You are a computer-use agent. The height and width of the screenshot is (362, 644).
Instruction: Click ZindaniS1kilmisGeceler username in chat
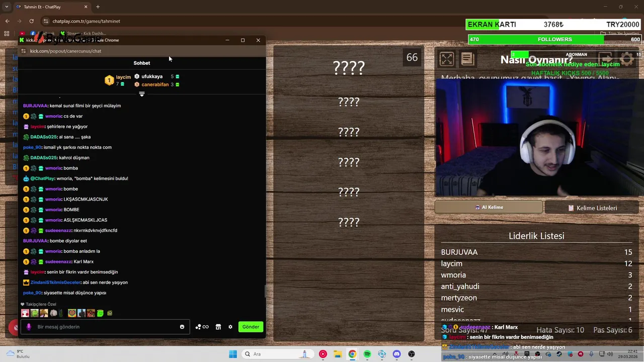pyautogui.click(x=55, y=282)
